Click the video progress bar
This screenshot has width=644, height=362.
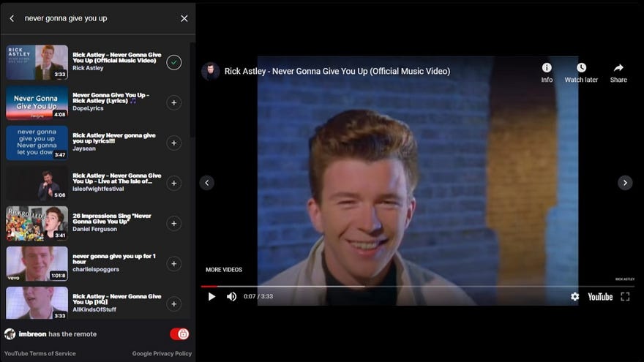pyautogui.click(x=410, y=286)
